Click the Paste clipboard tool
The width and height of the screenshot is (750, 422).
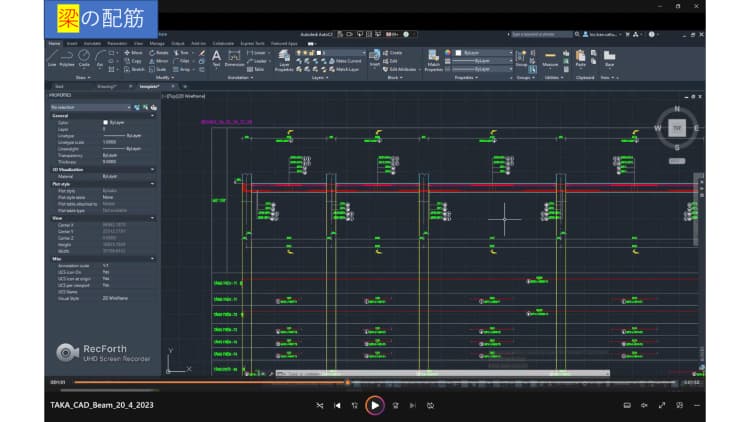pyautogui.click(x=580, y=58)
